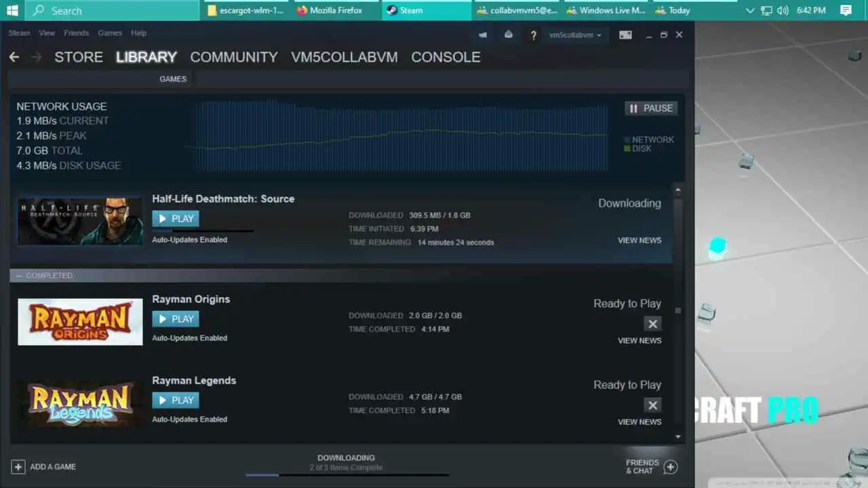This screenshot has height=488, width=868.
Task: Click Auto-Updates Enabled under Rayman Legends
Action: point(189,420)
